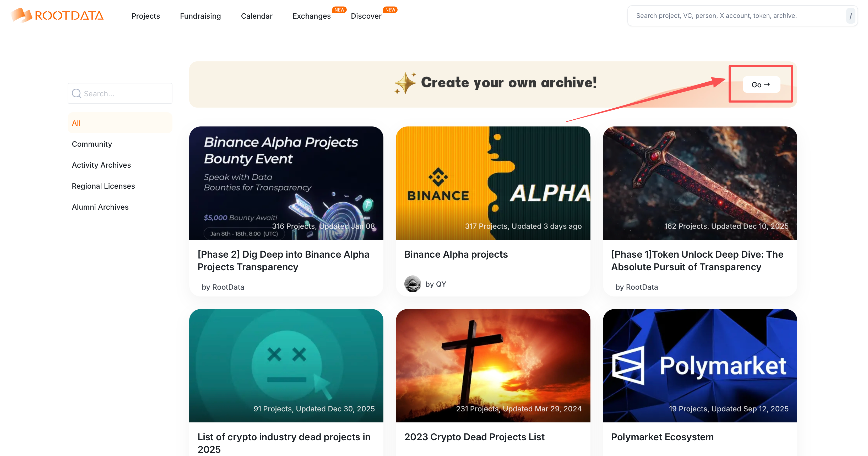
Task: Click the NEW badge beside Exchanges
Action: coord(339,10)
